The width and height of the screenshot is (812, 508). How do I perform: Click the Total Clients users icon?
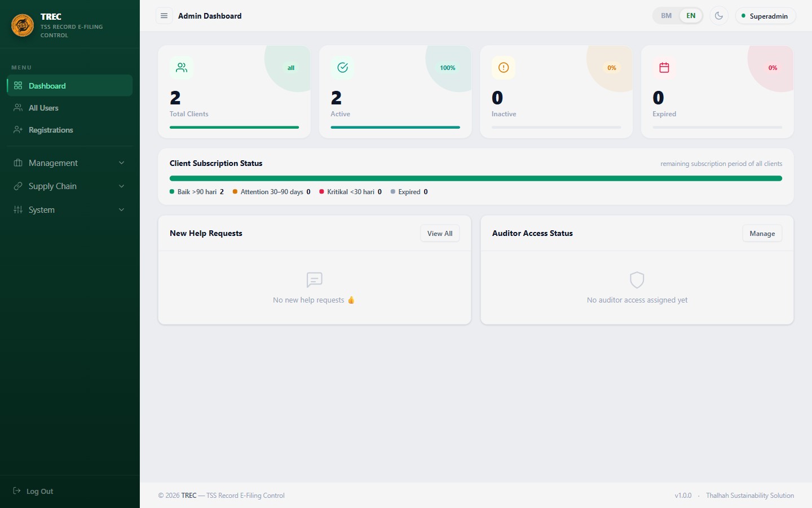[182, 68]
